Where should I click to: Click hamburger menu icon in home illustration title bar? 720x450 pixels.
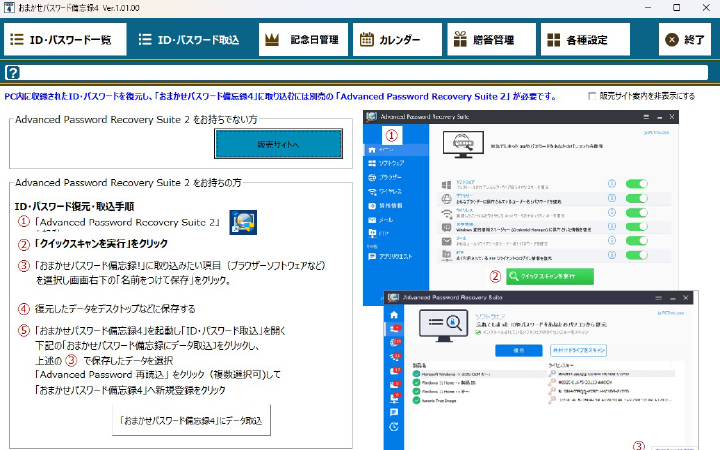[x=646, y=117]
